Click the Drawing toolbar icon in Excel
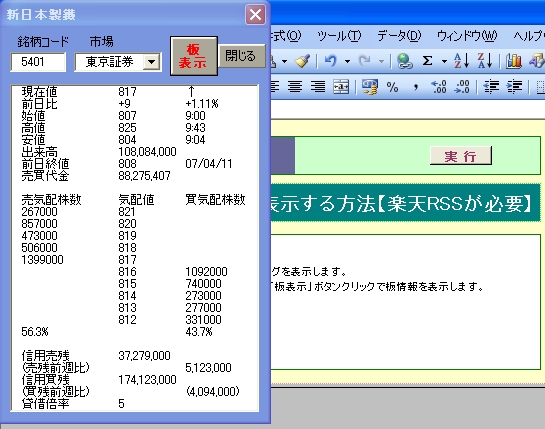The width and height of the screenshot is (545, 429). click(x=537, y=61)
